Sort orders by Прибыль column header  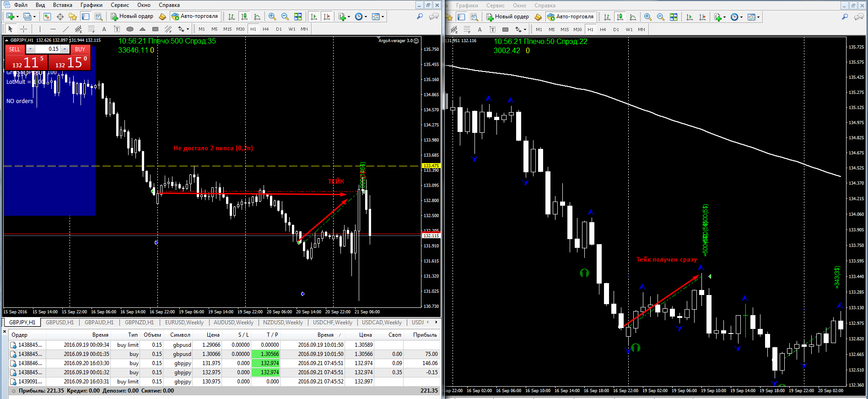[x=425, y=335]
